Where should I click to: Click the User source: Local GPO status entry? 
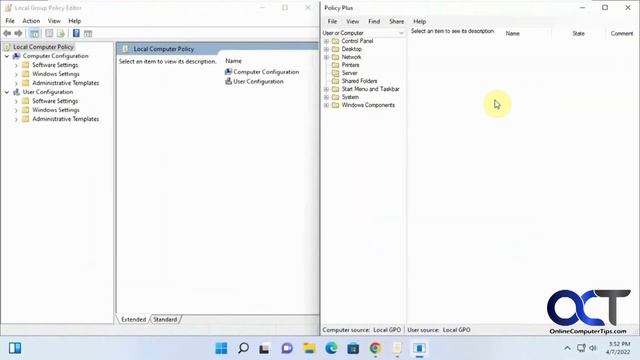click(439, 330)
